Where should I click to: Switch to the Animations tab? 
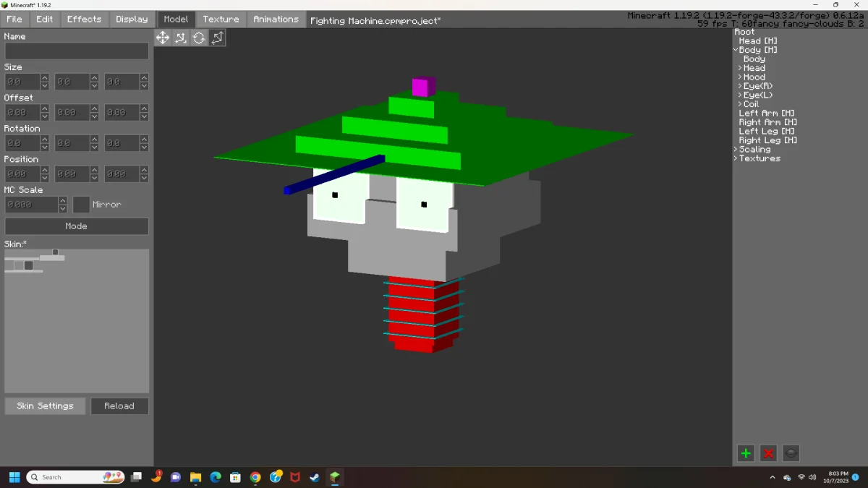276,20
